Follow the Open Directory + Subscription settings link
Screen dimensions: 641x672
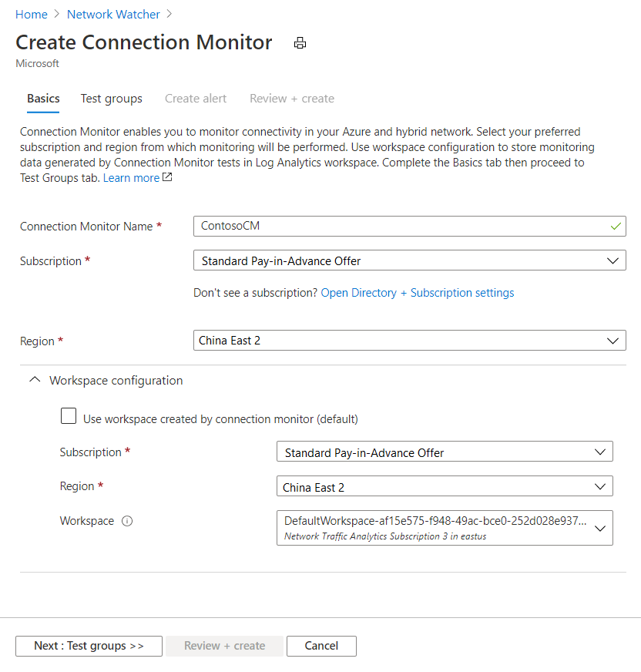click(x=418, y=293)
